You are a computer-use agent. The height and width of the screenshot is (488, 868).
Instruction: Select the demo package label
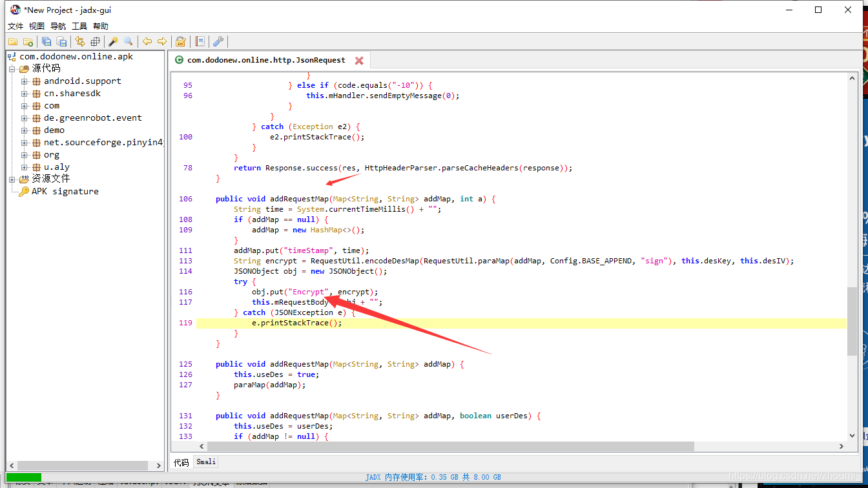point(54,130)
